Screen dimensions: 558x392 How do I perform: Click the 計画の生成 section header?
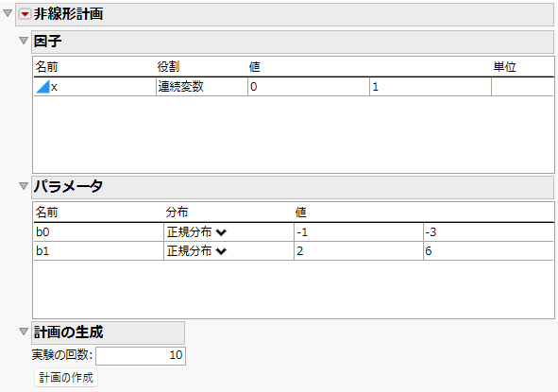click(x=109, y=332)
